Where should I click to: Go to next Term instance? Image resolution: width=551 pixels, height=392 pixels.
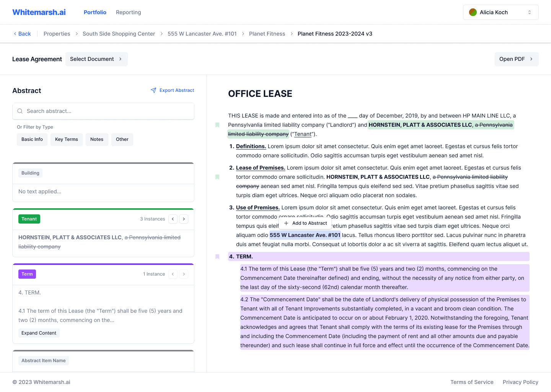coord(184,274)
